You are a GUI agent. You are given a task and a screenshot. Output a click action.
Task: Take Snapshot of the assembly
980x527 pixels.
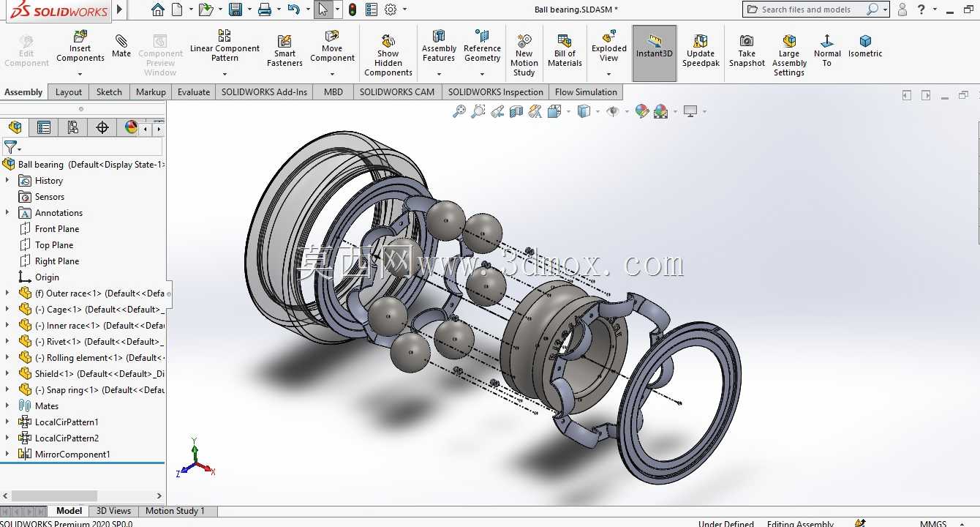[747, 51]
